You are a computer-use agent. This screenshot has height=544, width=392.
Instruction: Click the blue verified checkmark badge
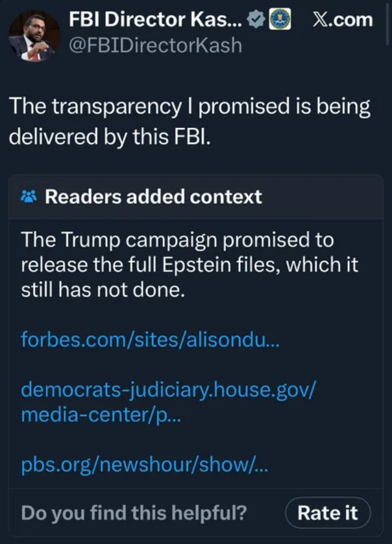(255, 20)
